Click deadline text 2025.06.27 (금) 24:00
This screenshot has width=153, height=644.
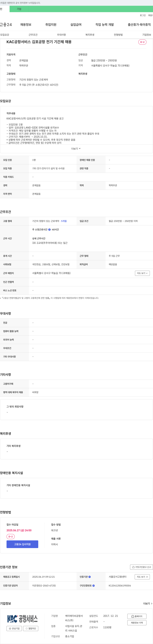coord(19,530)
